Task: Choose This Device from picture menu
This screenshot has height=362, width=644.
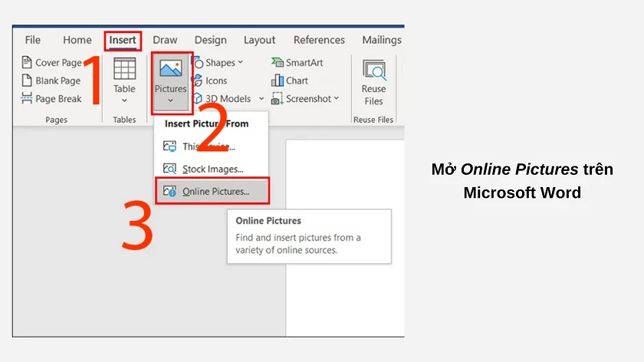Action: (208, 146)
